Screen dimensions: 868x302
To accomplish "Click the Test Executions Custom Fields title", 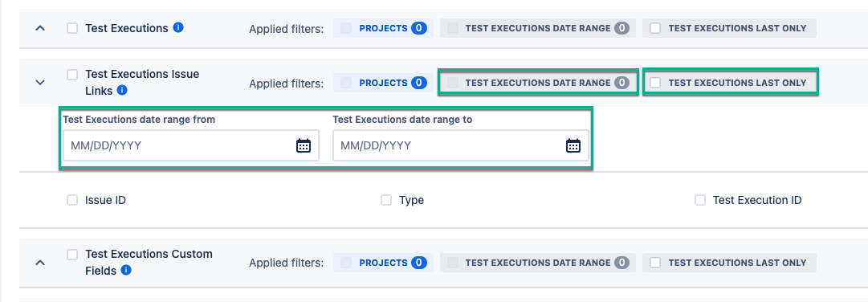I will click(x=149, y=262).
